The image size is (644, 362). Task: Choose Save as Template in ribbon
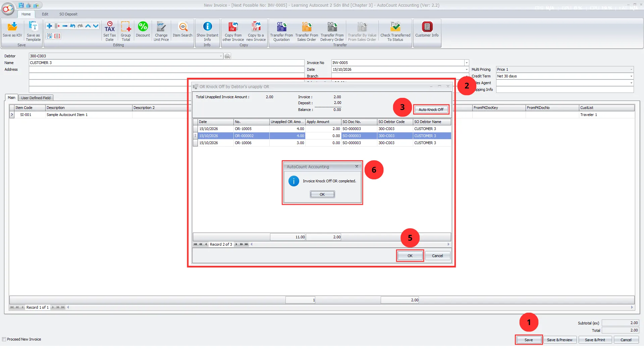coord(33,31)
